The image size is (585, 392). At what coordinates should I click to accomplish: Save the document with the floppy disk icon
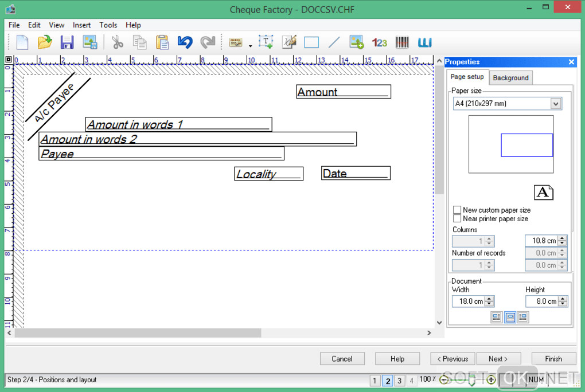tap(67, 42)
